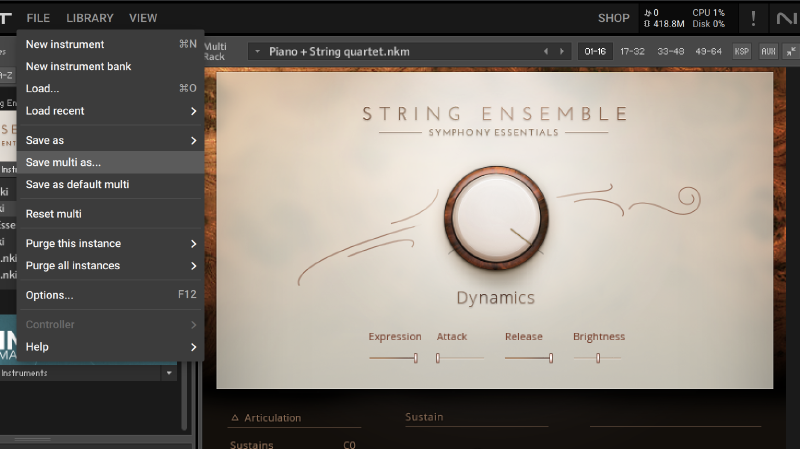Click the Sustain label
Screen dimensions: 800x449
424,417
